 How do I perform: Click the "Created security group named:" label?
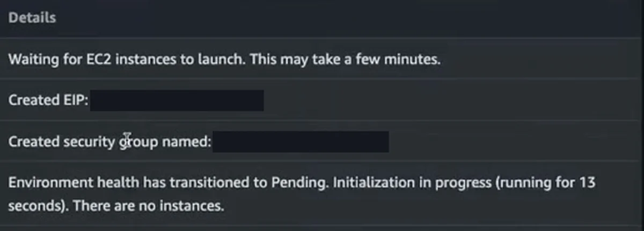pos(109,142)
